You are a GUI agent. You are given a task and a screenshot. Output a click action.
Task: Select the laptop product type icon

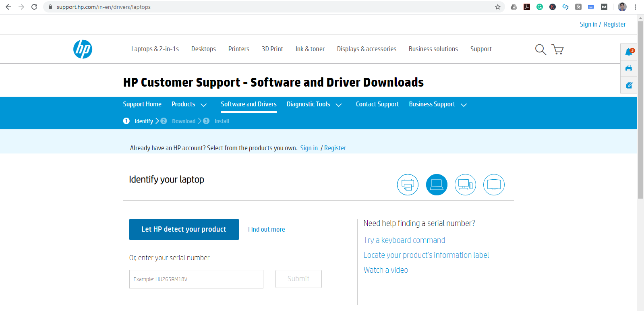(437, 185)
